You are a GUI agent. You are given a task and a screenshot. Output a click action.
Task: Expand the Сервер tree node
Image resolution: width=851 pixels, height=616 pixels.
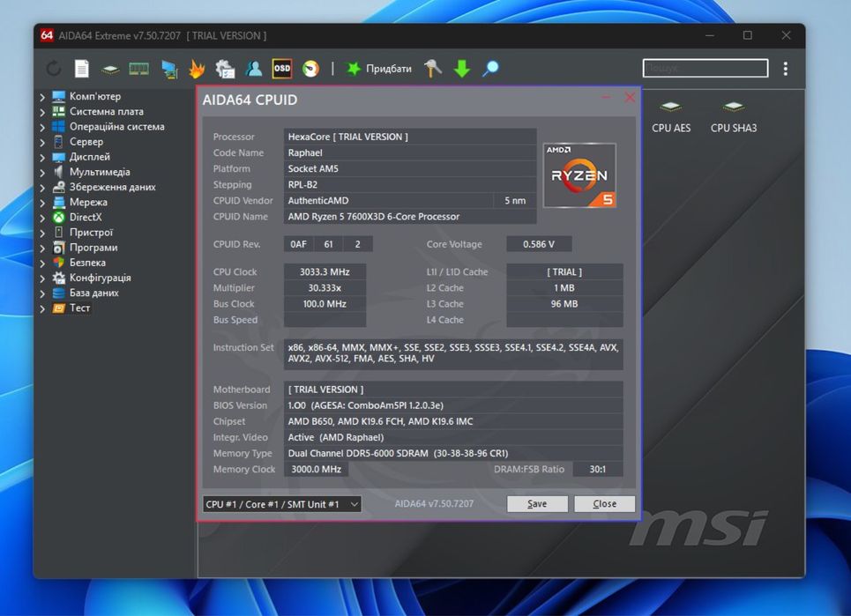pyautogui.click(x=42, y=142)
